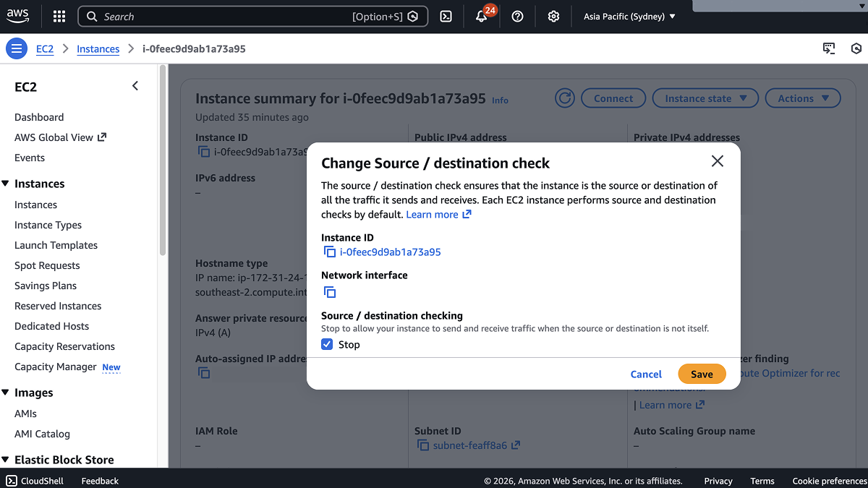
Task: Open the Asia Pacific Sydney region dropdown
Action: click(629, 16)
